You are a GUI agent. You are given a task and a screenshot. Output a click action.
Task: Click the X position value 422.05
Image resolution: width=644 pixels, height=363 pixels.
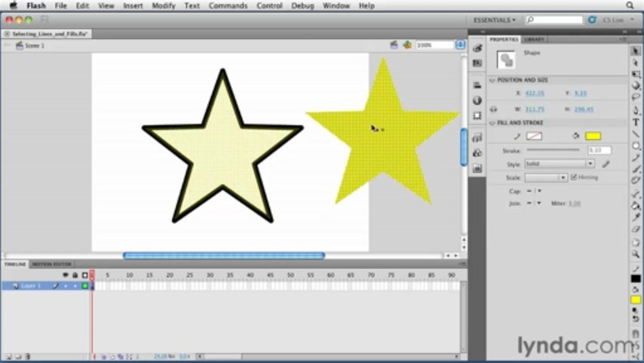tap(535, 93)
